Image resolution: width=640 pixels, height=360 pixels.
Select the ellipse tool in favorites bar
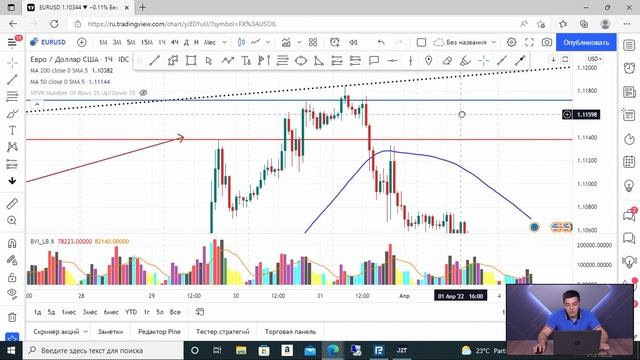[301, 61]
